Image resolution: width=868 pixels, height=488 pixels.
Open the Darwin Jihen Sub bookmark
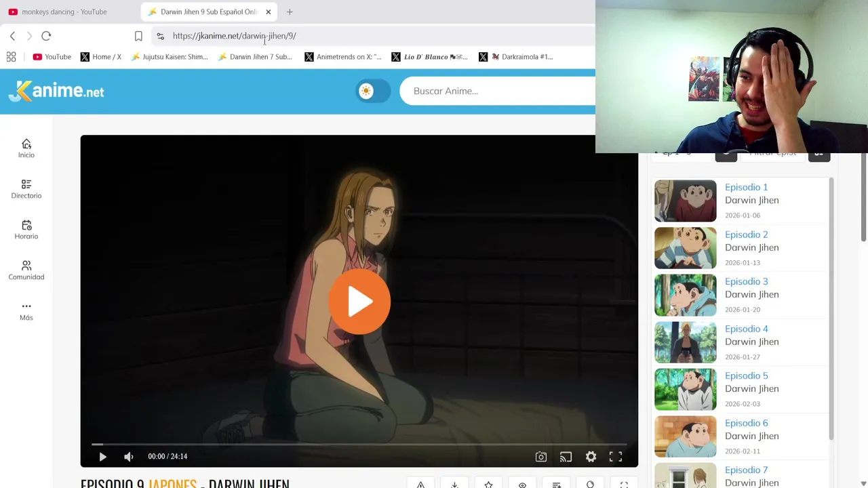point(255,57)
